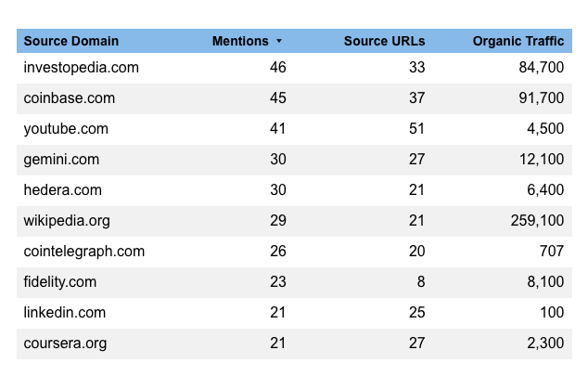588x376 pixels.
Task: Click the Source Domain column header
Action: [x=71, y=41]
